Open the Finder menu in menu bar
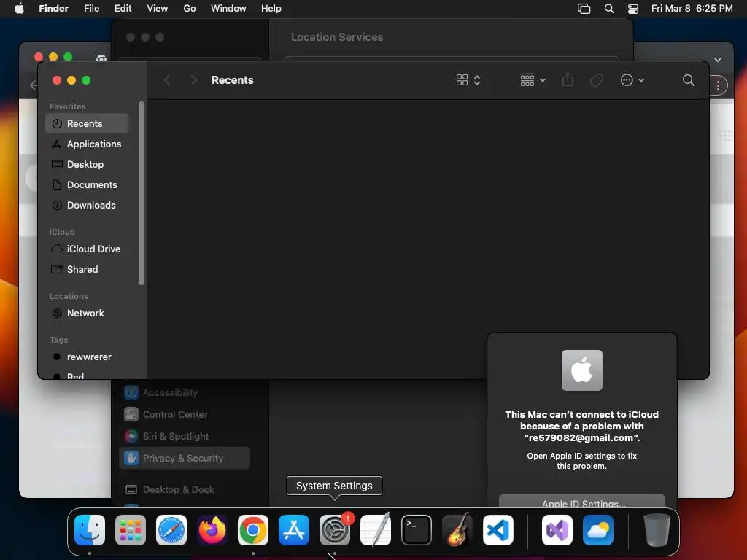 pos(53,9)
